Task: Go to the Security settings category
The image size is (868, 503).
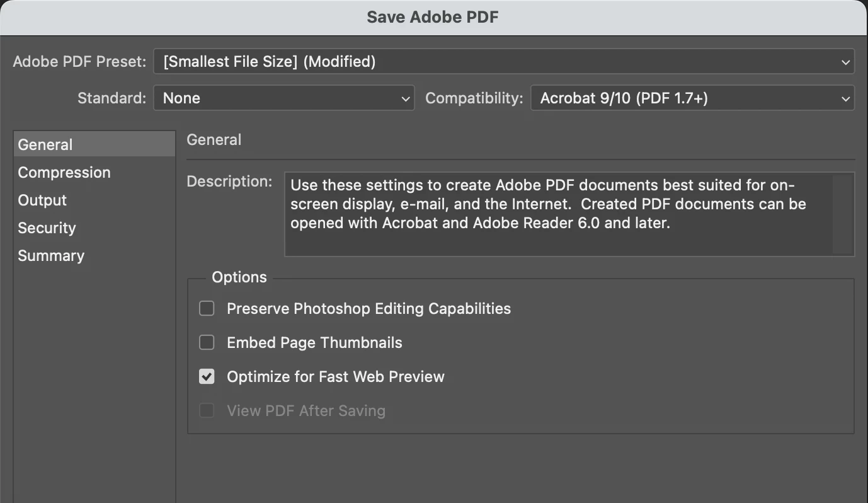Action: pos(47,228)
